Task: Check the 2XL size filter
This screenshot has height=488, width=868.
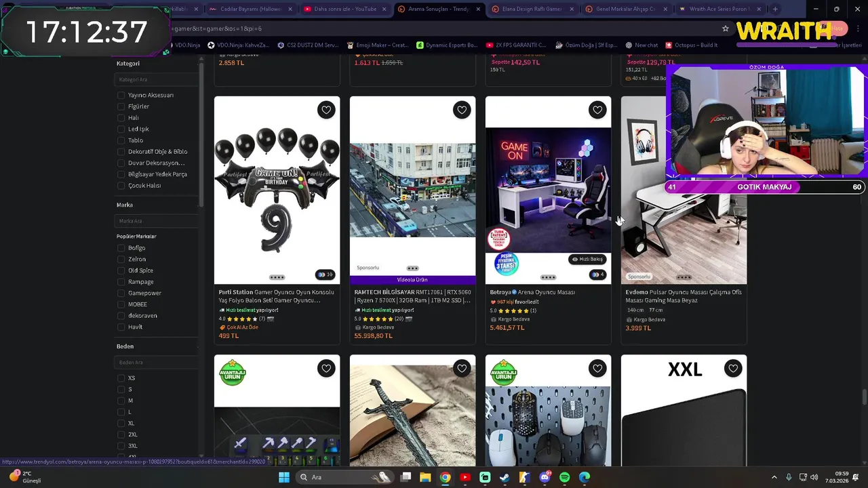Action: pyautogui.click(x=121, y=434)
